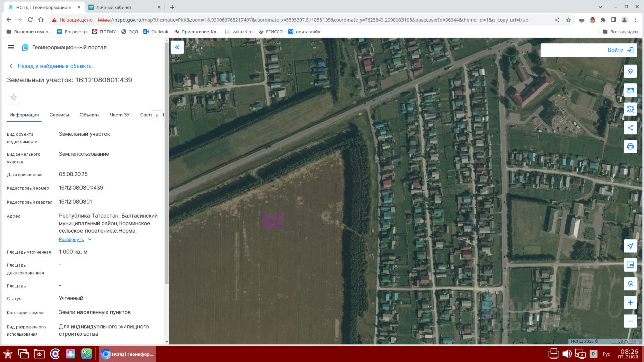Open the 'почта майл' bookmark
Screen dimensions: 644x362
[x=304, y=32]
